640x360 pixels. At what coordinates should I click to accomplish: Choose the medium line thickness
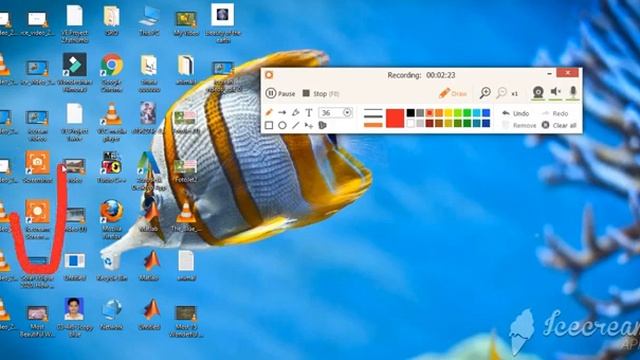pos(373,116)
